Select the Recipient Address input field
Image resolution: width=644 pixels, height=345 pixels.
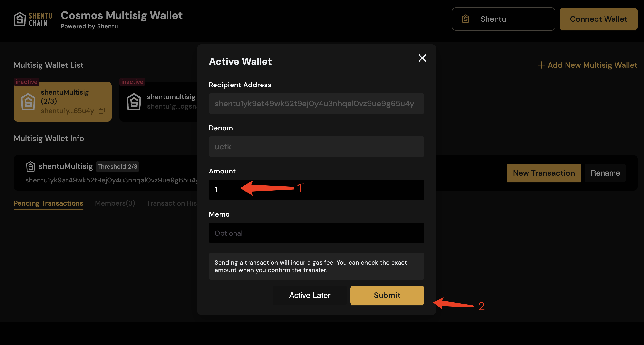point(316,103)
